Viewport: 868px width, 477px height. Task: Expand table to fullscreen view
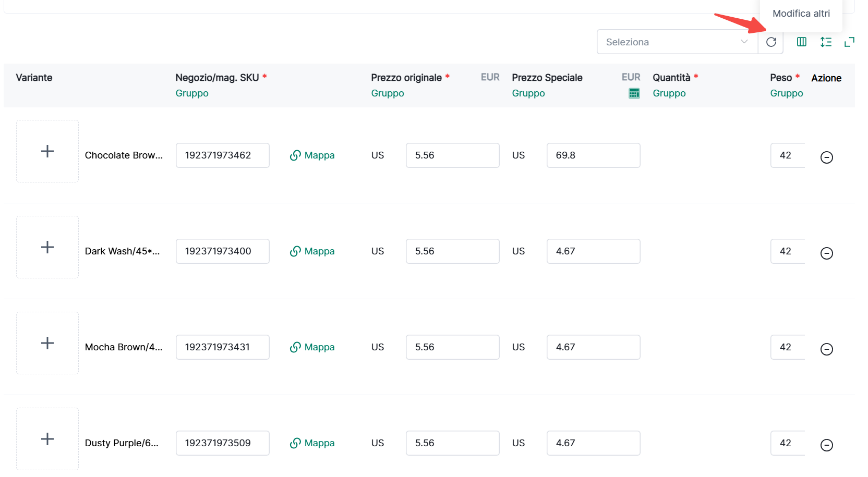pos(849,42)
